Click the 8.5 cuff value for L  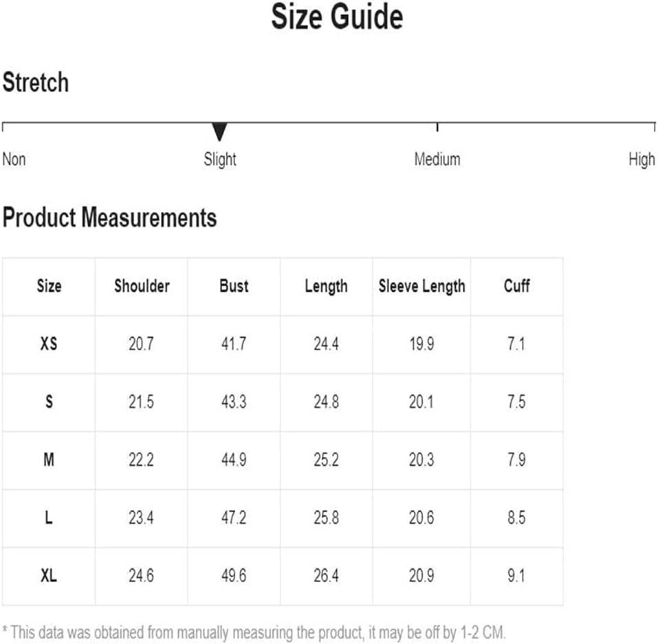pyautogui.click(x=516, y=517)
